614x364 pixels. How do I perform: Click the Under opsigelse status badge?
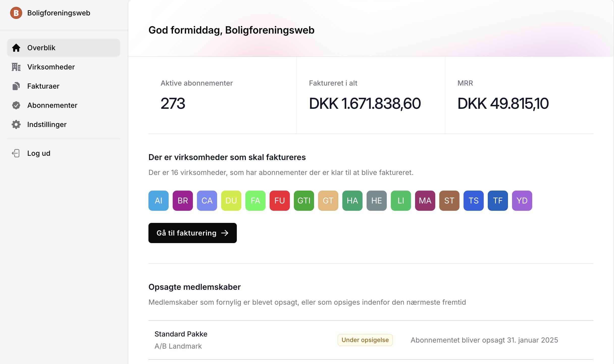tap(364, 340)
